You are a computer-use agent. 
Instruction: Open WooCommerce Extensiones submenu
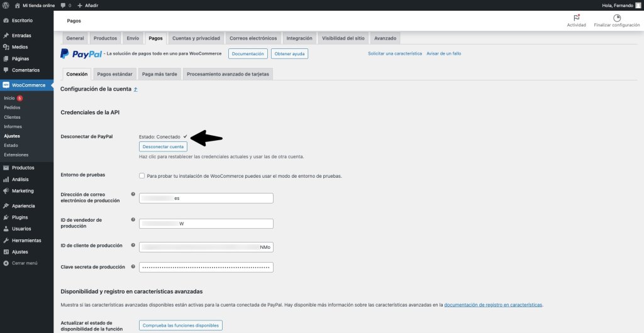(x=16, y=155)
